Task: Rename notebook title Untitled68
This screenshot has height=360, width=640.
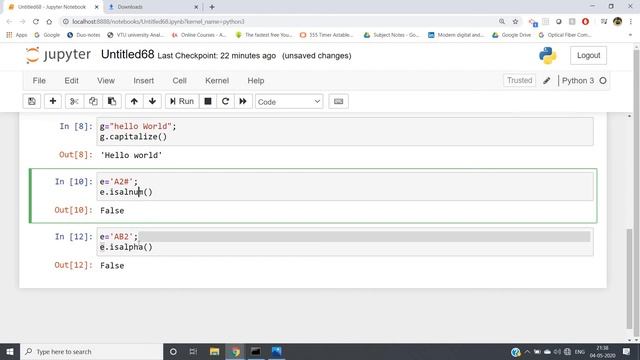Action: pyautogui.click(x=127, y=55)
